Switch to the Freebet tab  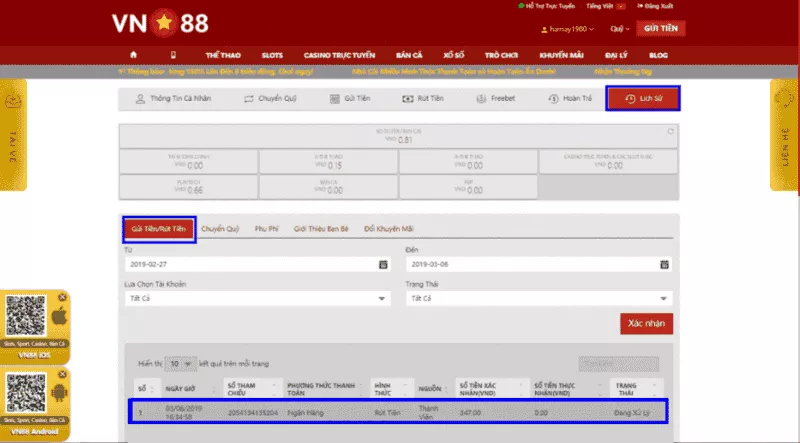point(495,99)
